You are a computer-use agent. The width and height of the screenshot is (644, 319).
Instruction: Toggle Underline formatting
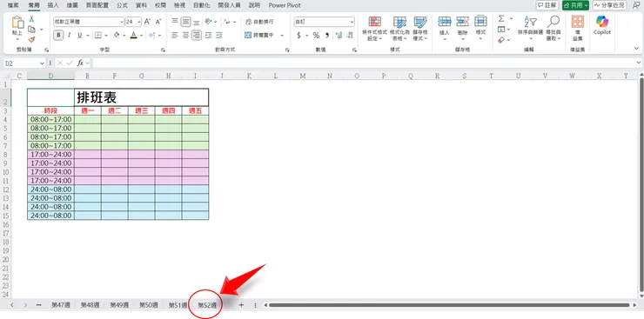click(x=80, y=36)
